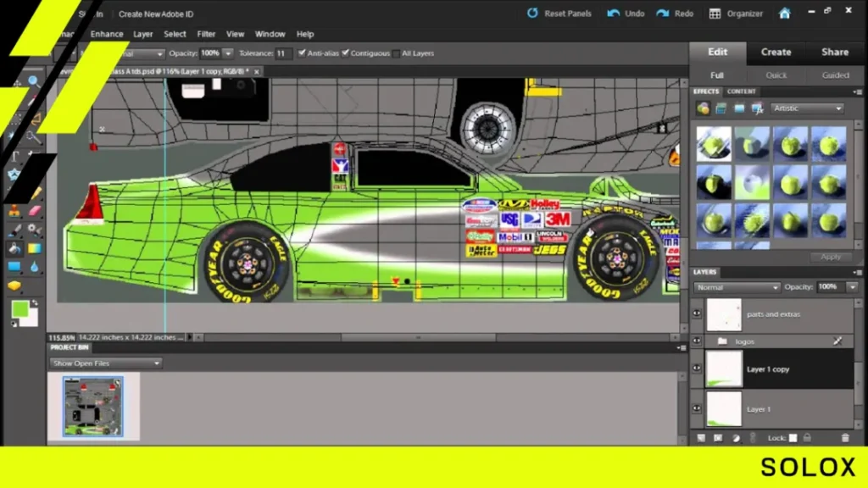Screen dimensions: 868x488
Task: Delete layer using trash icon
Action: (845, 438)
